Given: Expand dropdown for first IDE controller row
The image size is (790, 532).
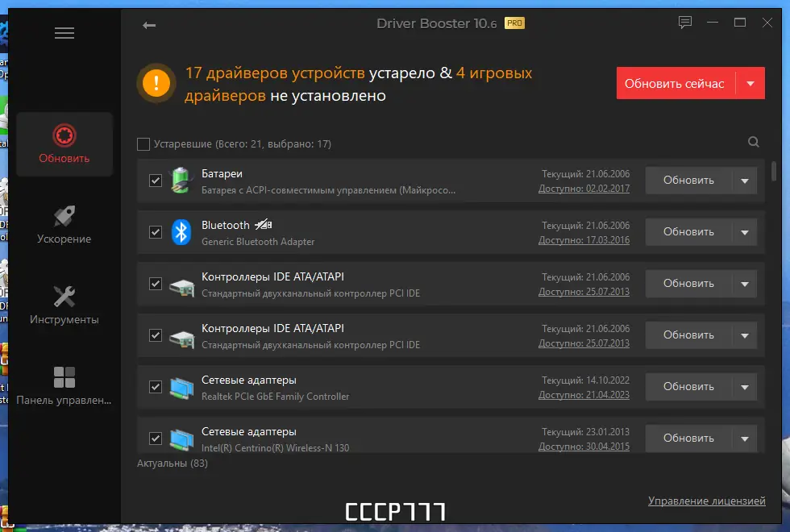Looking at the screenshot, I should [745, 284].
